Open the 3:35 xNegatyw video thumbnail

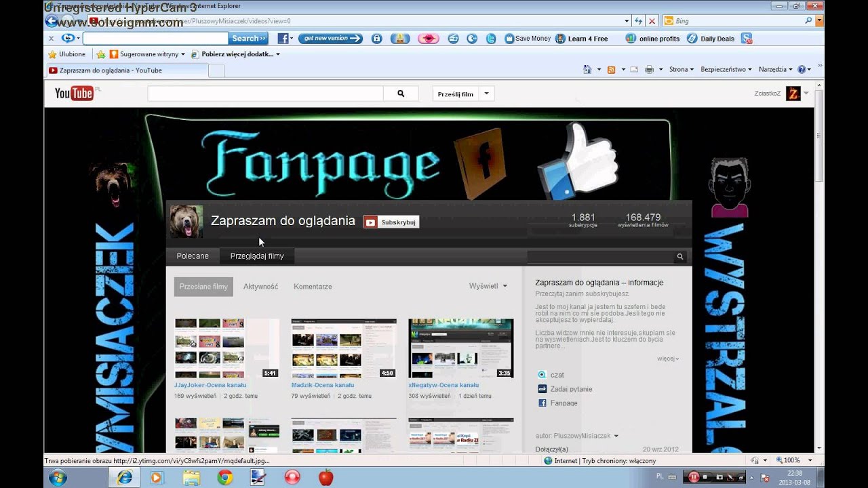click(x=460, y=348)
